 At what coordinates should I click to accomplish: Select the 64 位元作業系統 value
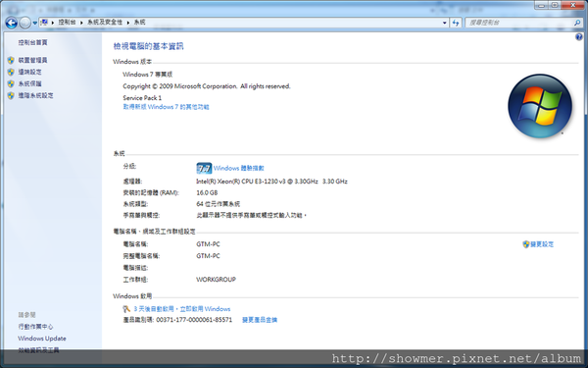[x=219, y=204]
